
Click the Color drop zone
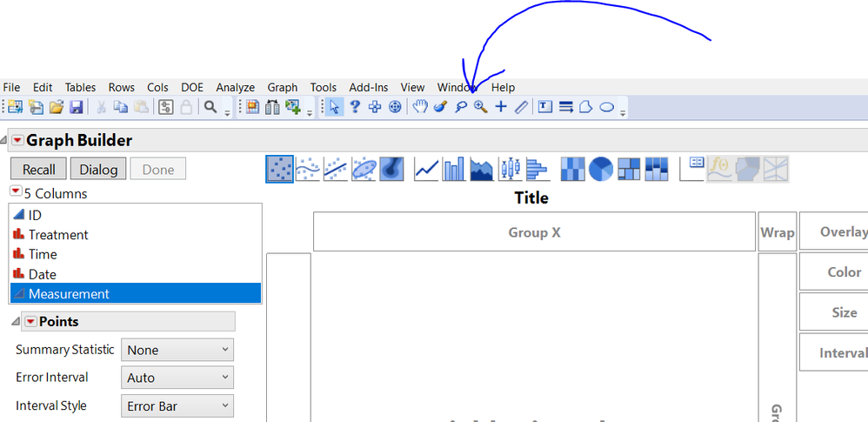point(834,272)
